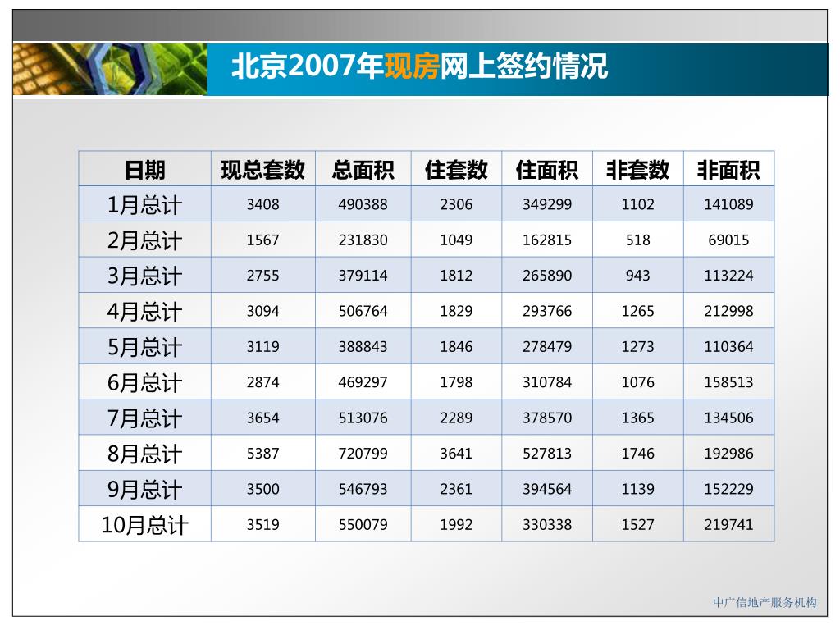
Task: Select cell 469297 in the June row
Action: click(x=363, y=382)
